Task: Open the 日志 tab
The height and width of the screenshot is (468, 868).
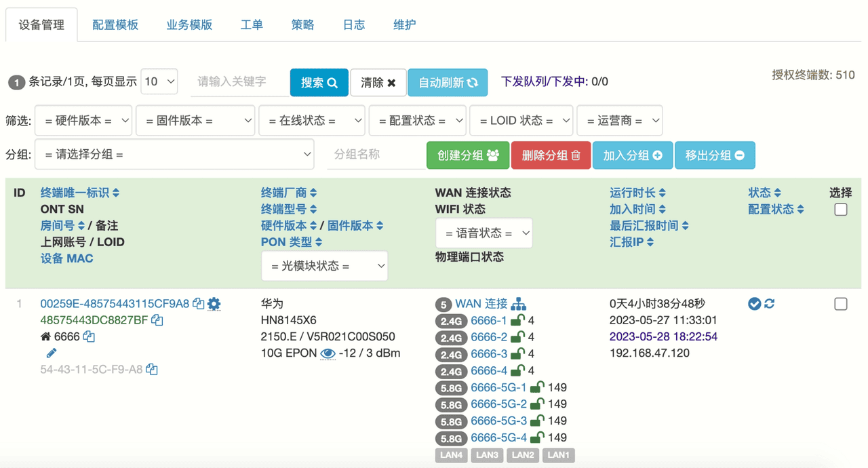Action: tap(353, 24)
